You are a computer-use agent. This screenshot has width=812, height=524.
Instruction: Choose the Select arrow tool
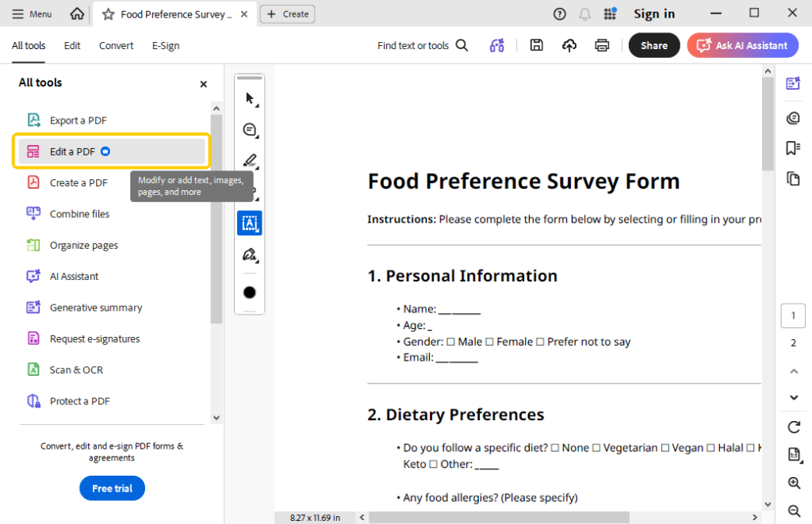pyautogui.click(x=250, y=98)
